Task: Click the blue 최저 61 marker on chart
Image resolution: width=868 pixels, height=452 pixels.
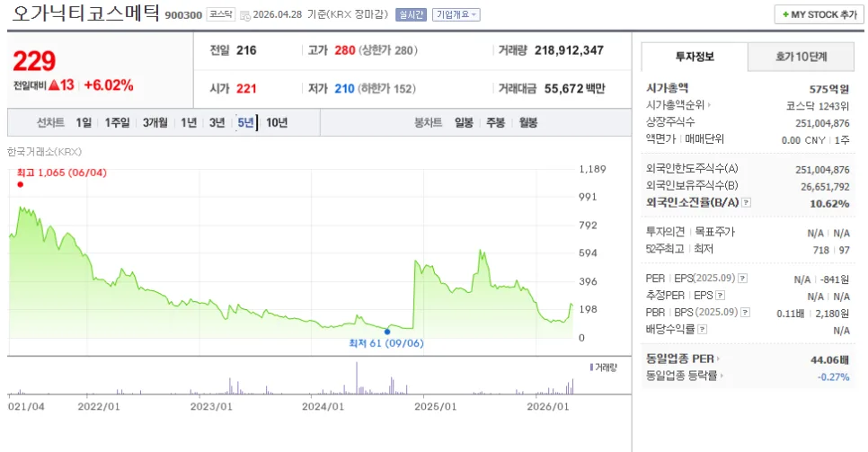Action: click(x=387, y=332)
